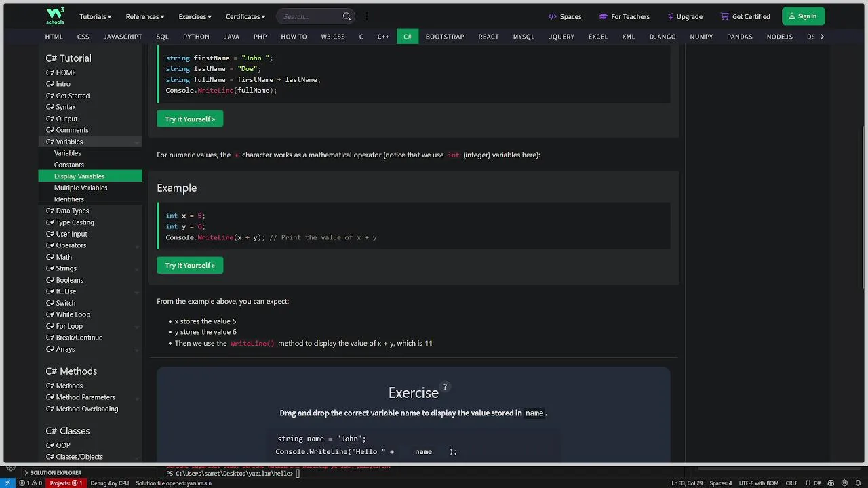Image resolution: width=868 pixels, height=488 pixels.
Task: Open errors and warnings indicator in status bar
Action: [x=31, y=483]
